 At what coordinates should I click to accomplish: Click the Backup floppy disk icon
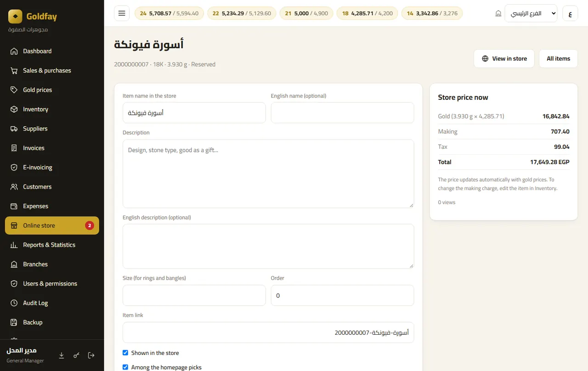pyautogui.click(x=14, y=322)
